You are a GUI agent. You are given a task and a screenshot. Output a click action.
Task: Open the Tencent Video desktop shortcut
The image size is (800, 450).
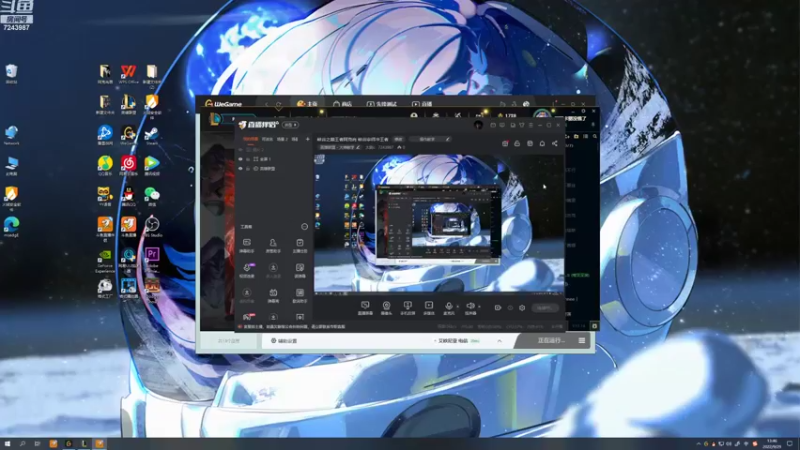[152, 166]
